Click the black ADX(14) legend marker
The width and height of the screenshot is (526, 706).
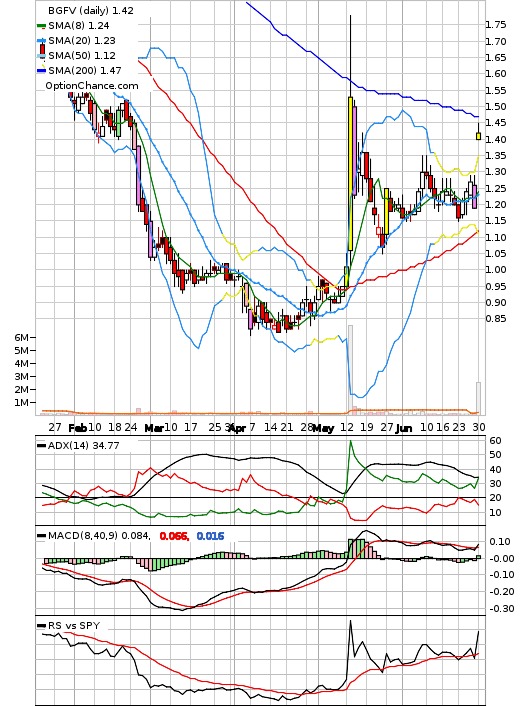pyautogui.click(x=41, y=445)
